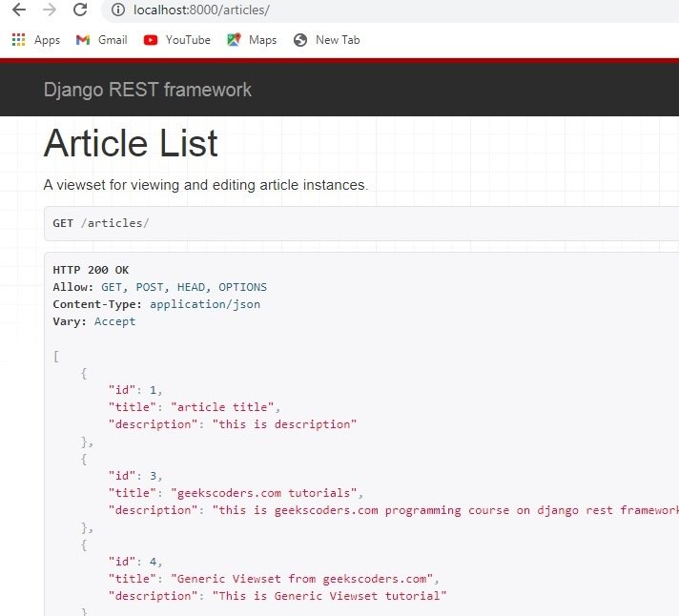This screenshot has height=616, width=679.
Task: Select the Article List heading
Action: coord(131,143)
